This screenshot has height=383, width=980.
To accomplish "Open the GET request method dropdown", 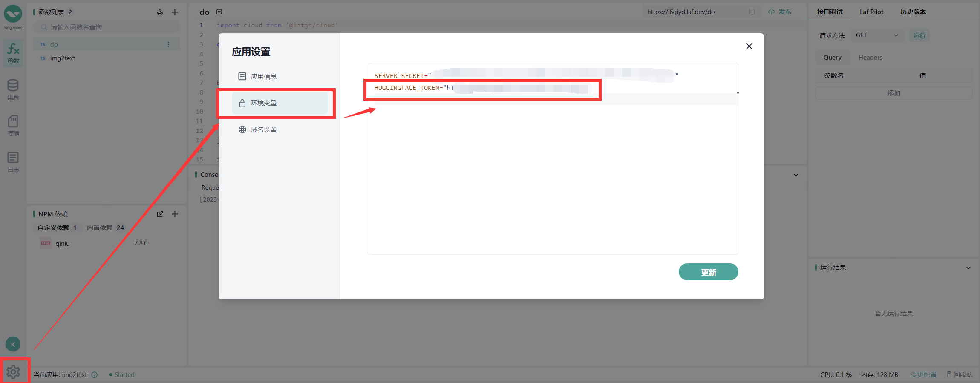I will 876,35.
